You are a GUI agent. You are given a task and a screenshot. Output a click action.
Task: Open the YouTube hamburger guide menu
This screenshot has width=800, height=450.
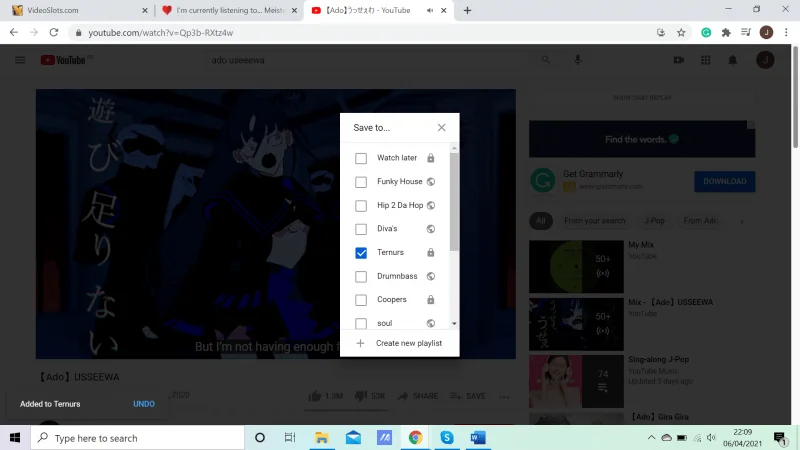[20, 60]
